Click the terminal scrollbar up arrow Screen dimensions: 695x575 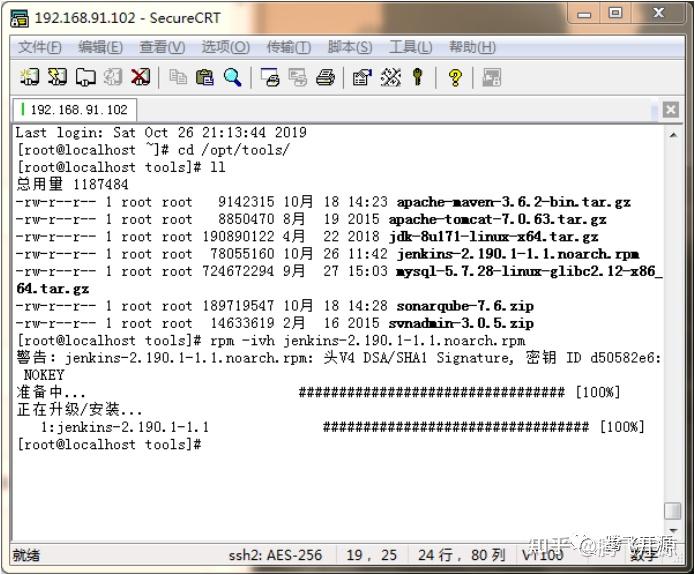click(673, 134)
